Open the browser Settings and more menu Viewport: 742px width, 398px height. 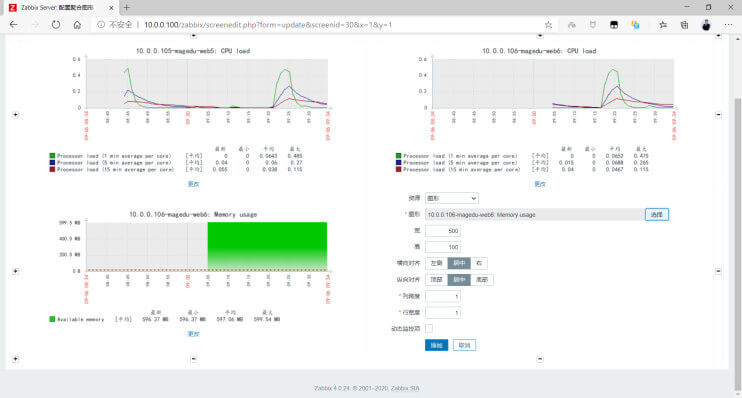[x=728, y=25]
